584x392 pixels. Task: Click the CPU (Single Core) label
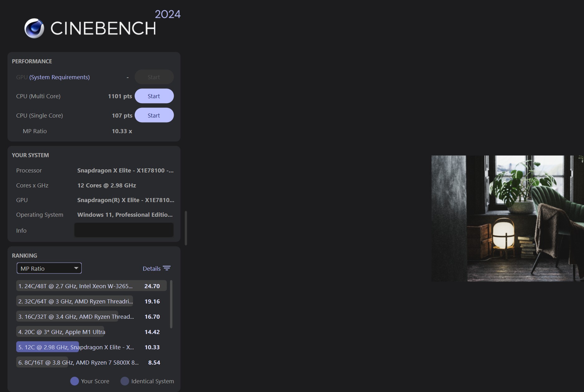click(40, 115)
